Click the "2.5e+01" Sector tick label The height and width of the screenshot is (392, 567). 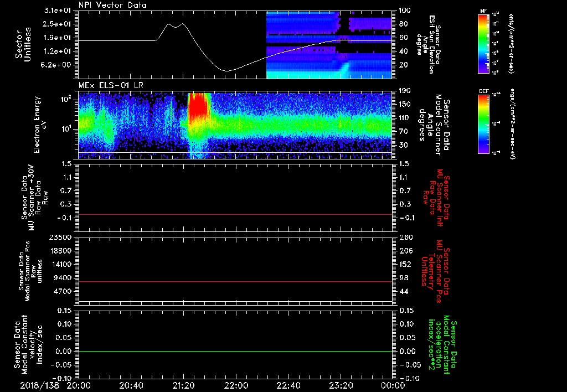point(58,24)
